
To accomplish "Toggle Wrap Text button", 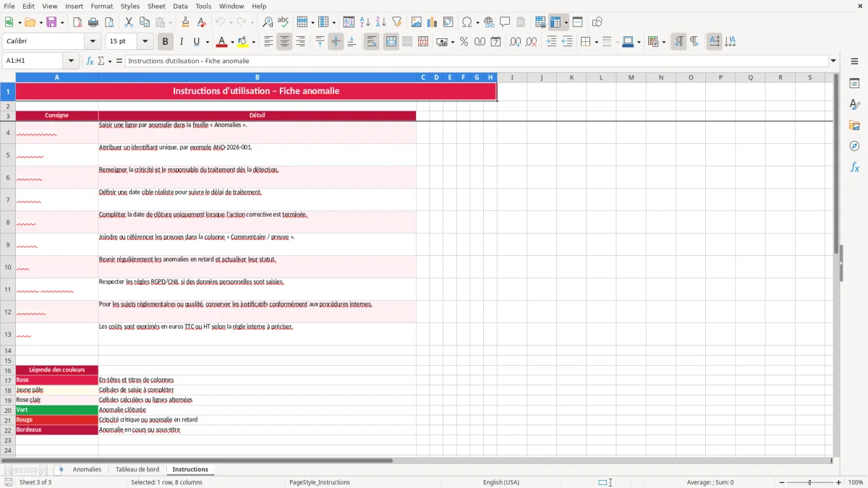I will (x=371, y=42).
